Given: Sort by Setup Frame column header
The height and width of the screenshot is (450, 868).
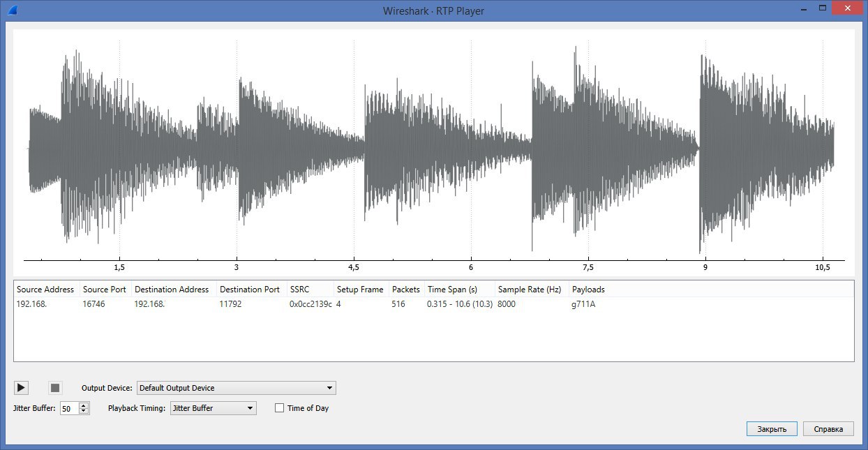Looking at the screenshot, I should 360,289.
